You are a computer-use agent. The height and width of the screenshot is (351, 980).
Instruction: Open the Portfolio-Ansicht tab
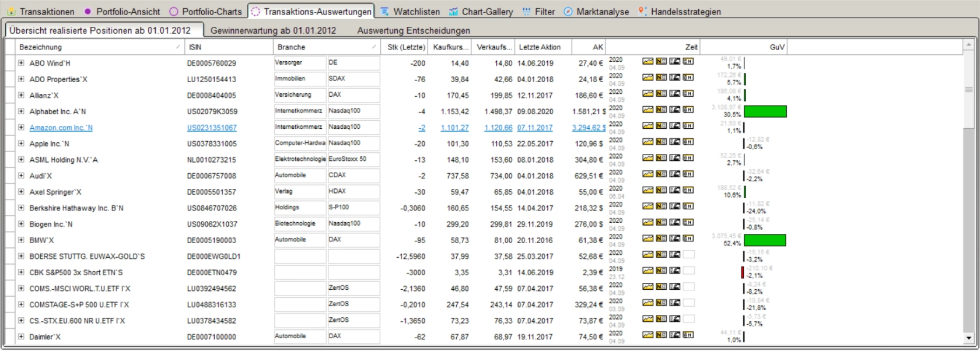tap(122, 12)
